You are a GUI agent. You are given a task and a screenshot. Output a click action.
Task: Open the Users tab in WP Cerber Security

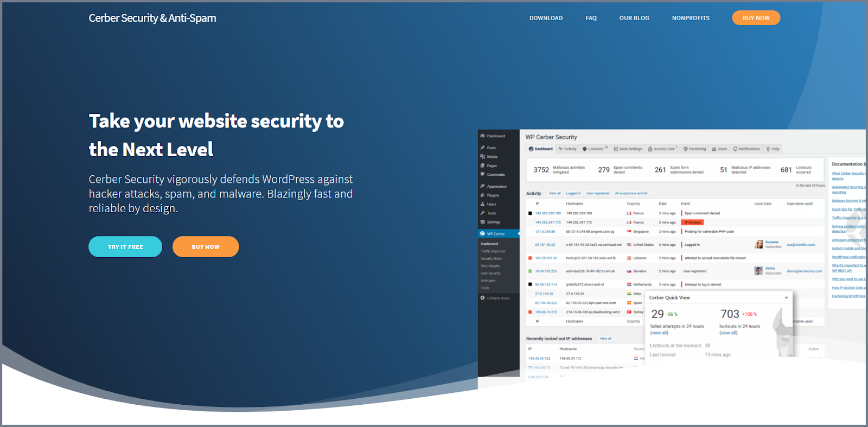pos(719,149)
